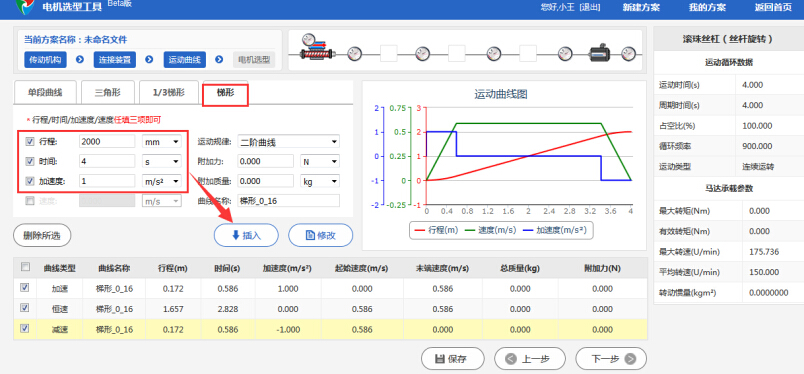Uncheck the 加速度 parameter checkbox
Screen dimensions: 804x374
point(30,181)
